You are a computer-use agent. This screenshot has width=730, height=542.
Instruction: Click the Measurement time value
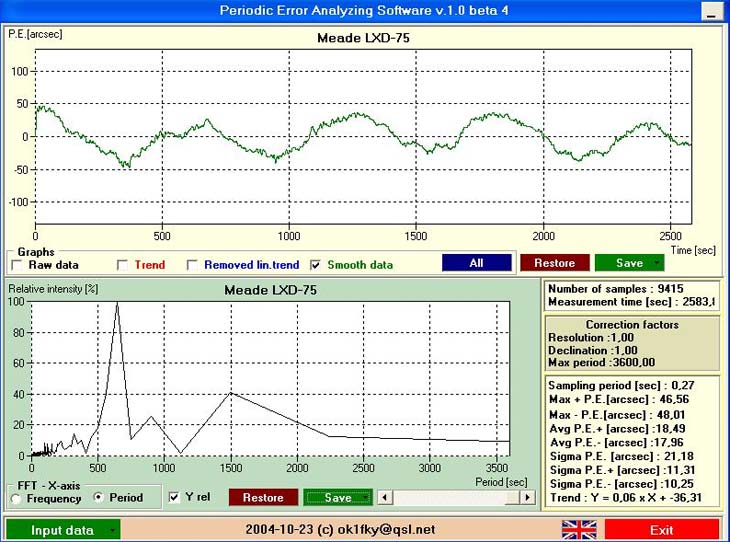(698, 302)
